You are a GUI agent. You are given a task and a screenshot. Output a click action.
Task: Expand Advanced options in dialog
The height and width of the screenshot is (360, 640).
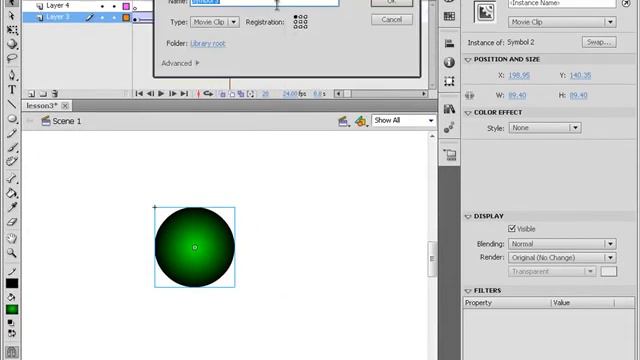click(x=180, y=63)
